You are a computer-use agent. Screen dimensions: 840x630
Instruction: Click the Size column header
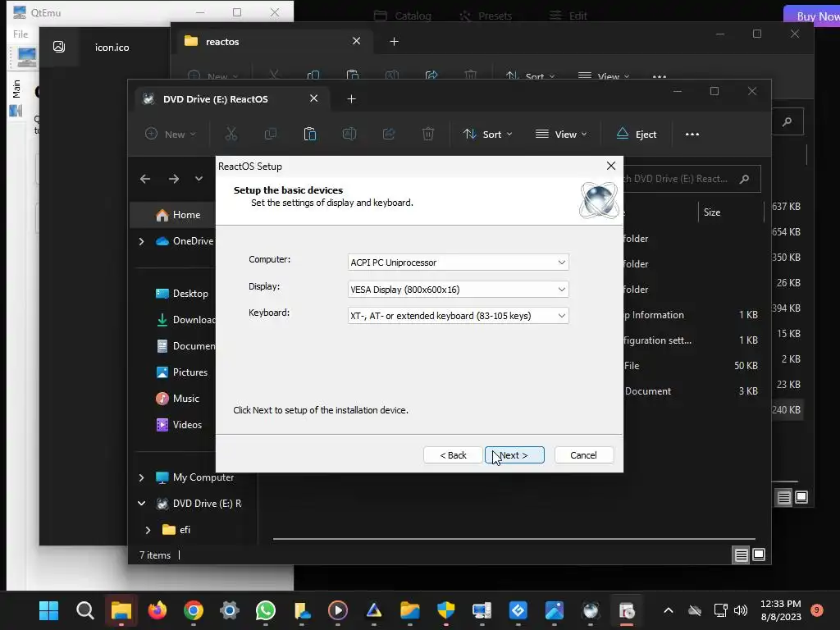[712, 212]
